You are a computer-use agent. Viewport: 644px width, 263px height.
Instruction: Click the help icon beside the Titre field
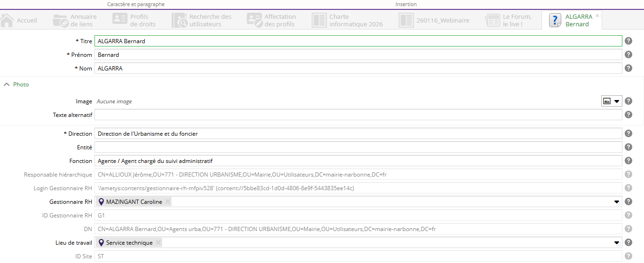point(628,41)
